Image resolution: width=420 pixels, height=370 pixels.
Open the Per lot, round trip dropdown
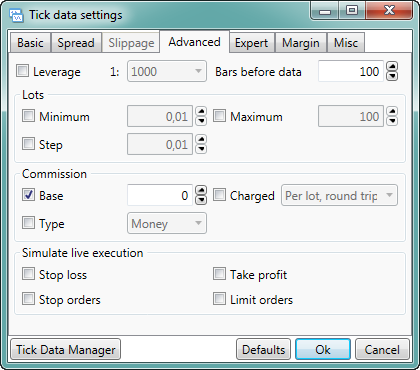339,195
